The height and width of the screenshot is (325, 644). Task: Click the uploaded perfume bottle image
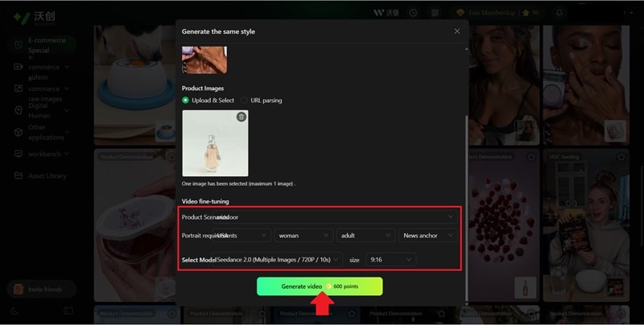point(215,143)
